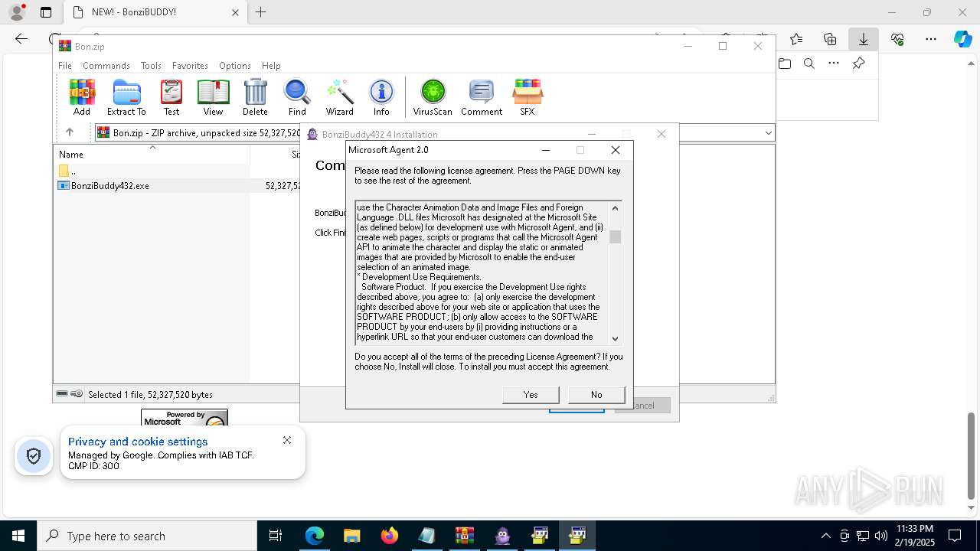Click the SFX toolbar icon
The width and height of the screenshot is (980, 551).
pyautogui.click(x=528, y=97)
